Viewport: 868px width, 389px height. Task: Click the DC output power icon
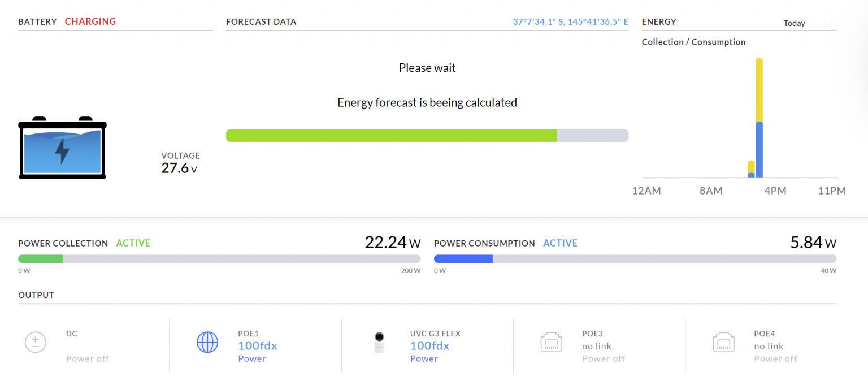point(36,342)
